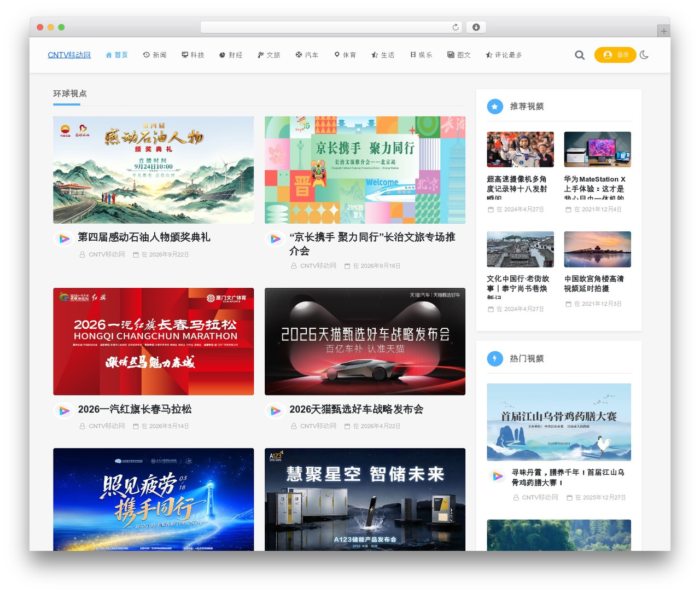
Task: Go to 首页 home menu item
Action: 116,55
